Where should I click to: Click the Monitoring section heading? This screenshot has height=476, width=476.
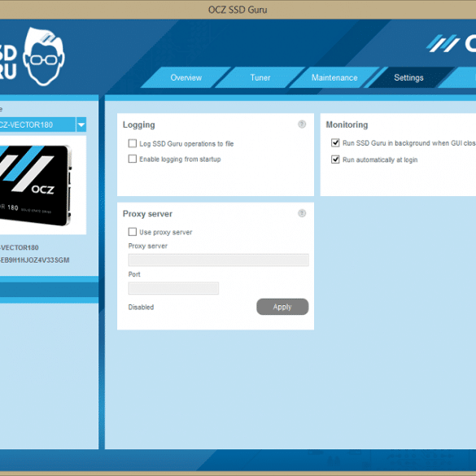pos(347,124)
